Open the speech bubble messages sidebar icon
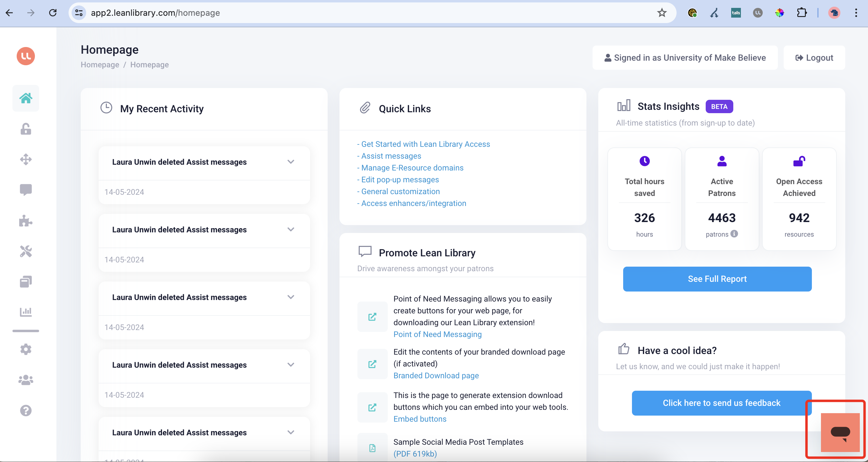The width and height of the screenshot is (868, 462). point(25,190)
